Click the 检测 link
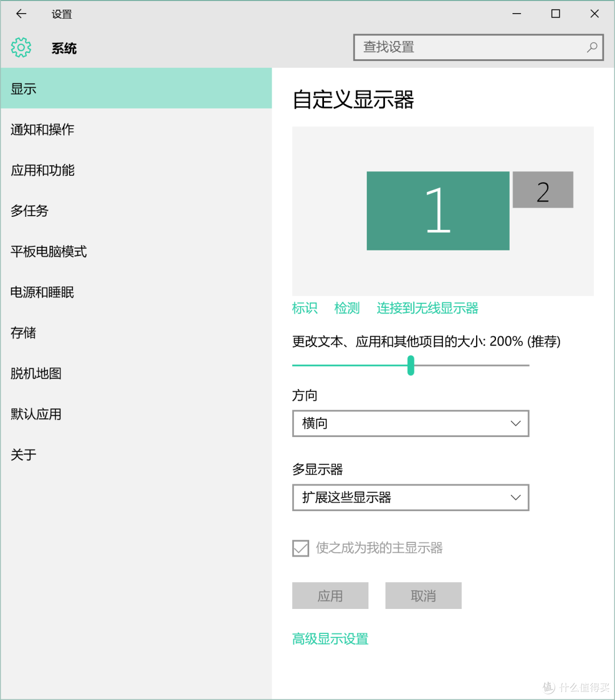Screen dimensions: 615x700 (347, 308)
